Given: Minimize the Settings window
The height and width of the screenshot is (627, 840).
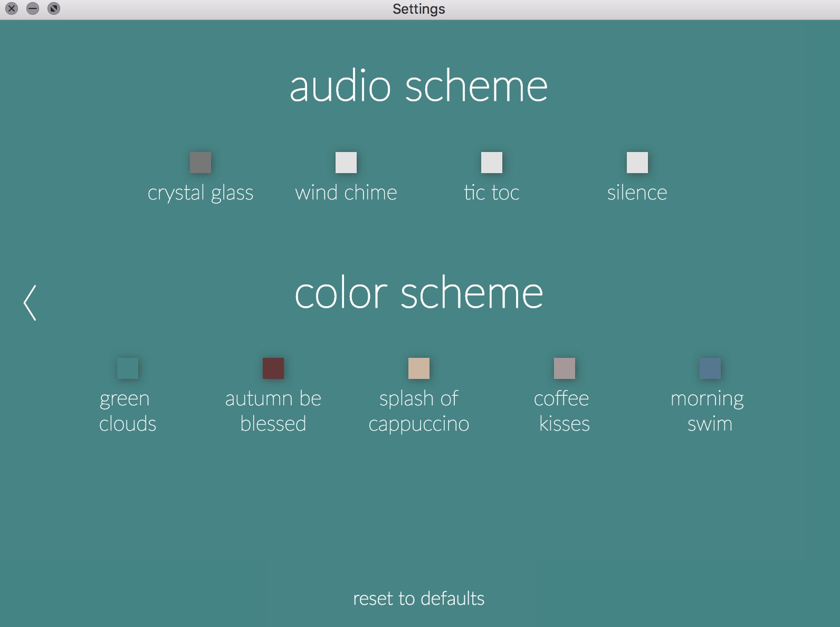Looking at the screenshot, I should 33,8.
